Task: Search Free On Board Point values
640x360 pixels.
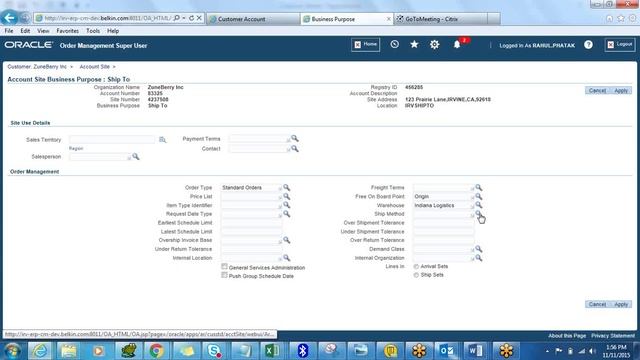Action: (479, 196)
